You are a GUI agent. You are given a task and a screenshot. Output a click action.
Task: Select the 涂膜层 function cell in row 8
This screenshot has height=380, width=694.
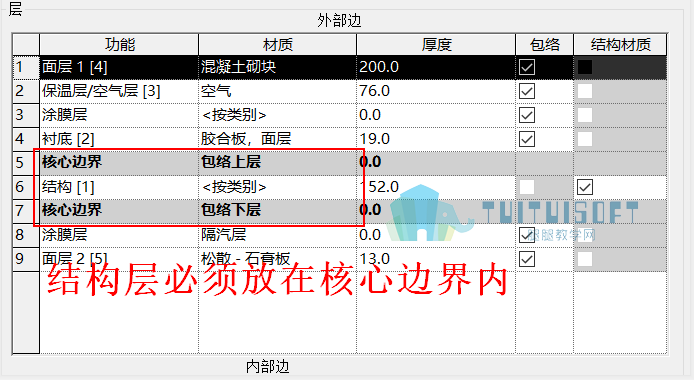pos(119,235)
